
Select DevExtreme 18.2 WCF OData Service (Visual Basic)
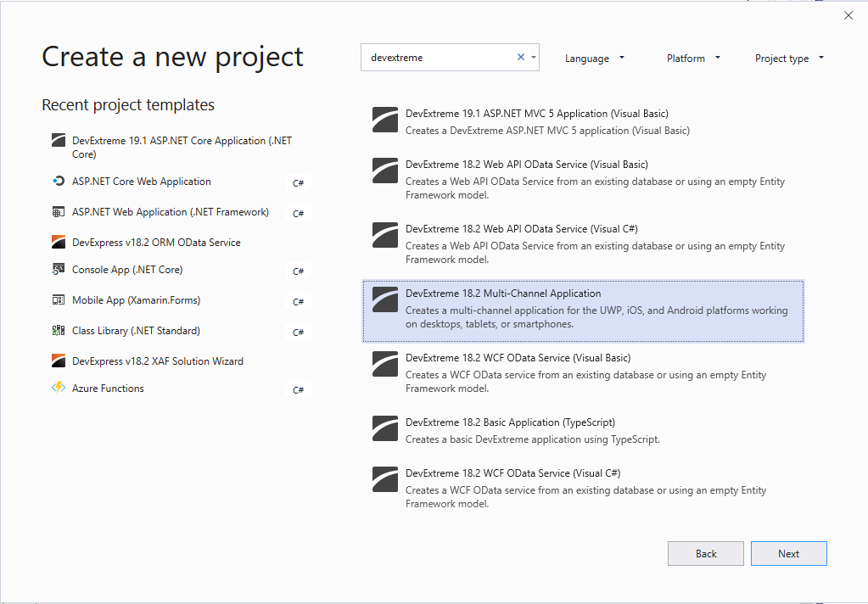tap(518, 358)
